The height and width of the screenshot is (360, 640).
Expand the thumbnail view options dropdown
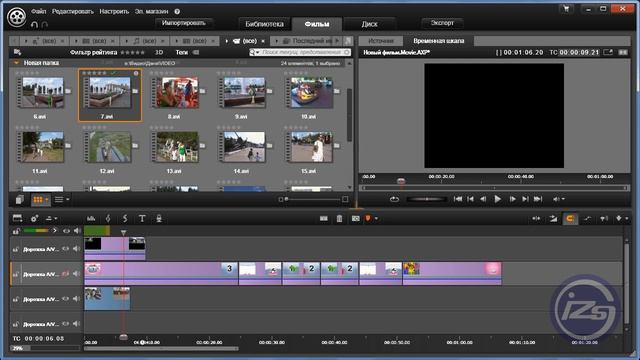pos(47,200)
